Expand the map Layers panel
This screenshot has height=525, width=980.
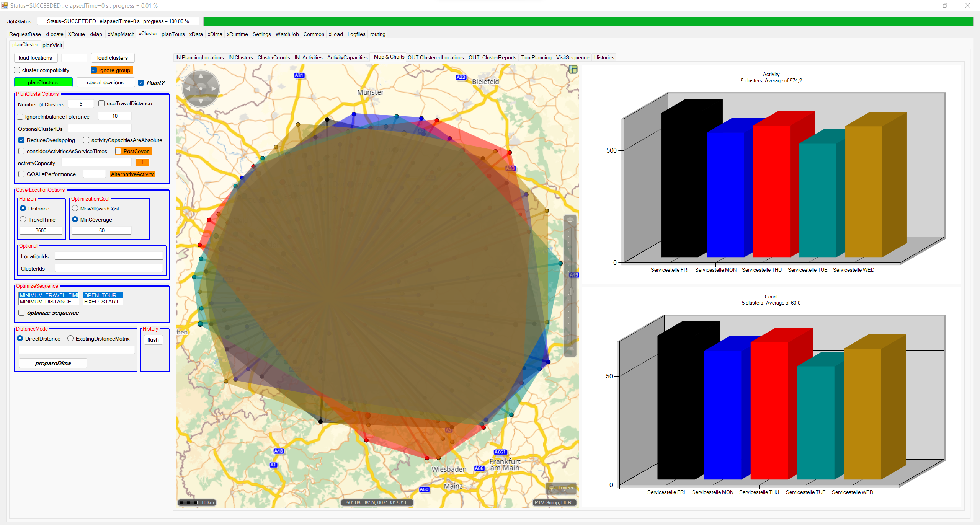(561, 488)
